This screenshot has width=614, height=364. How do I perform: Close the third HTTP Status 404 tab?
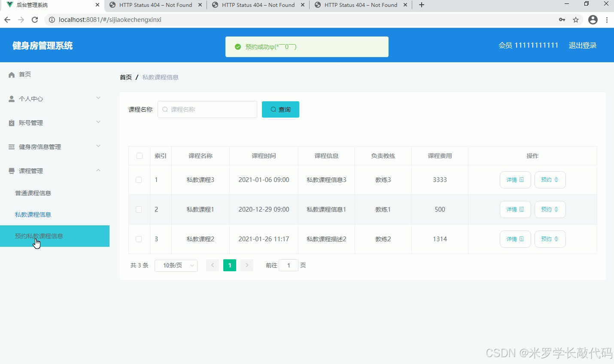pyautogui.click(x=405, y=5)
